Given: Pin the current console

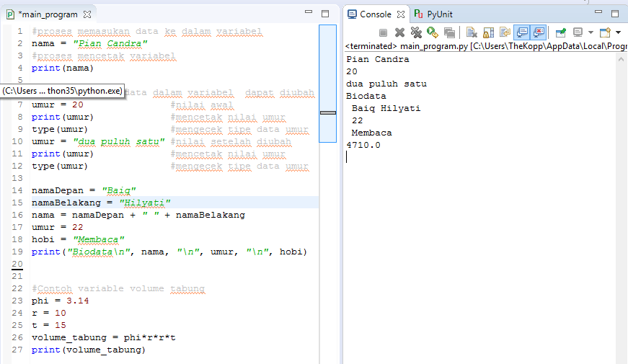Looking at the screenshot, I should click(x=560, y=32).
